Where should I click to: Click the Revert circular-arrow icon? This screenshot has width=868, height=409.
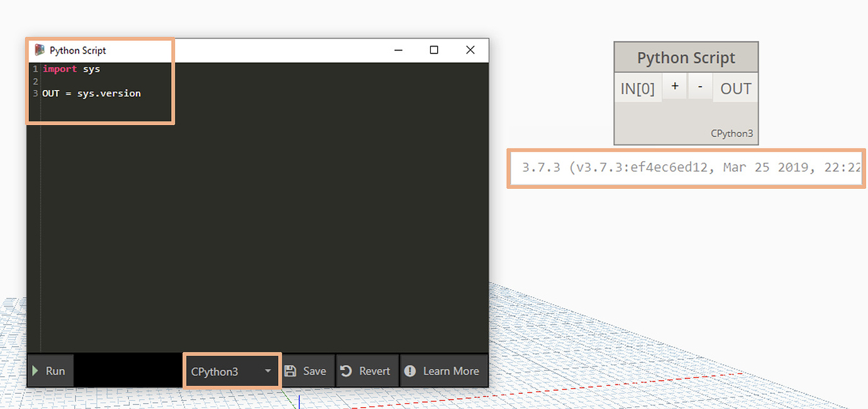[347, 371]
